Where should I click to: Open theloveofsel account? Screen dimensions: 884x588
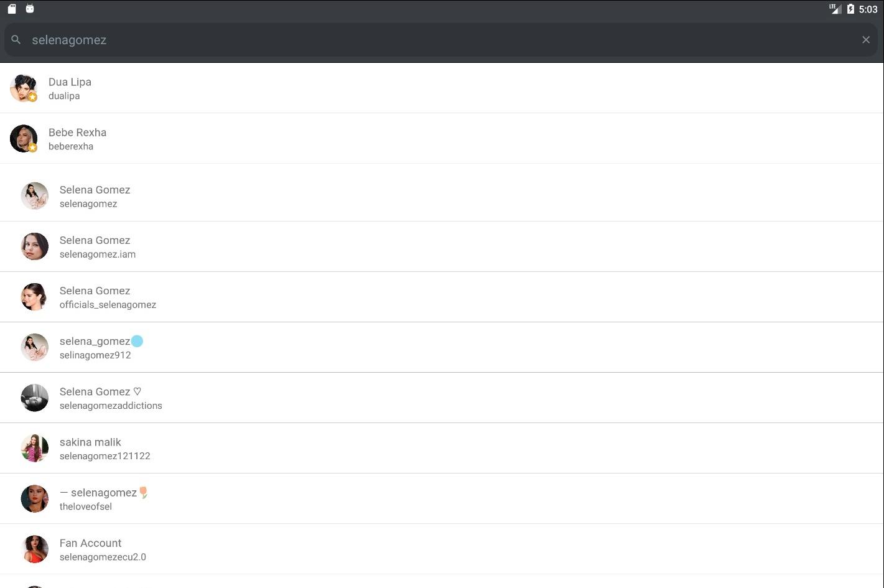(442, 498)
